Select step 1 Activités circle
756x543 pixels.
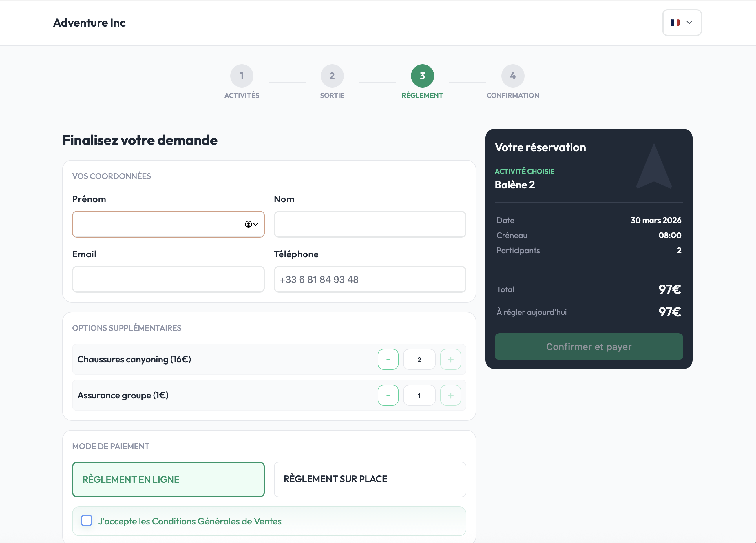242,75
